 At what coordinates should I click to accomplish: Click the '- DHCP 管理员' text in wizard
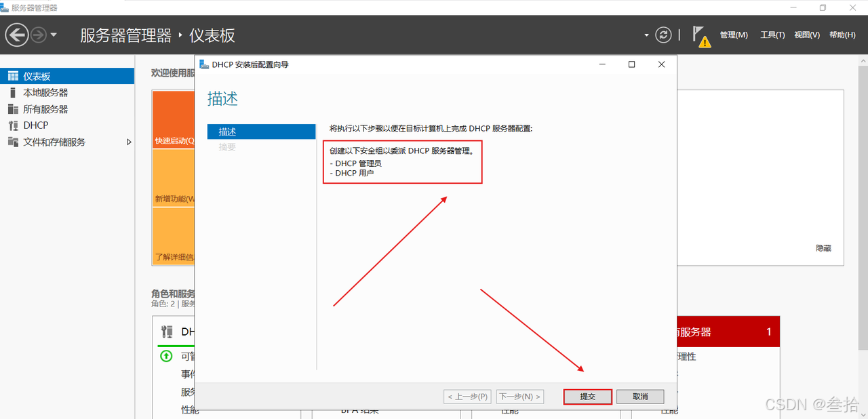point(355,163)
